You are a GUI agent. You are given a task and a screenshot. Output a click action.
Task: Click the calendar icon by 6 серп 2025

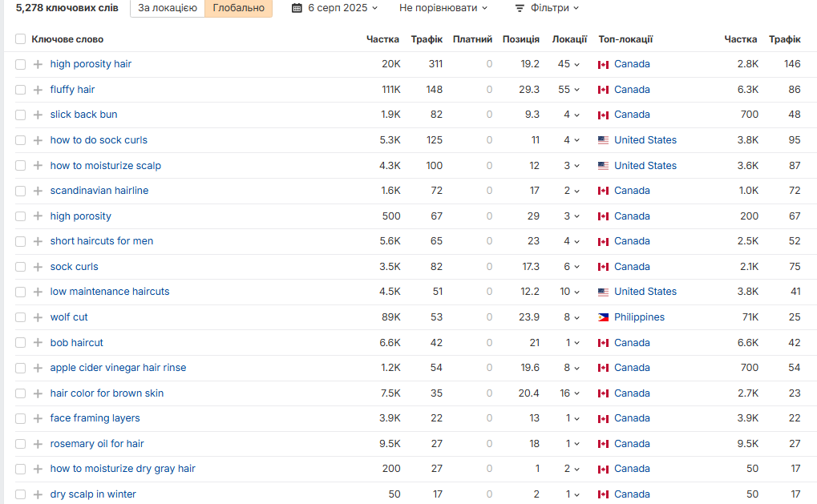point(297,8)
